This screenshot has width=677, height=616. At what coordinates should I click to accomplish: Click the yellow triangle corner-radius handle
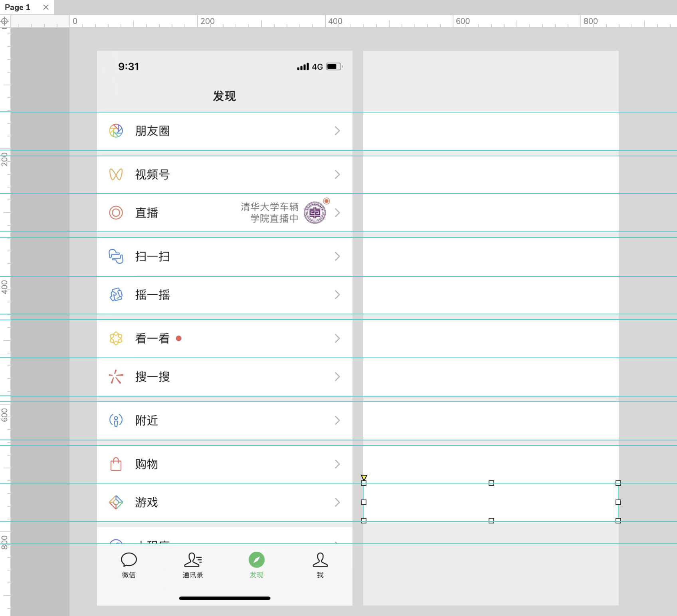(364, 478)
